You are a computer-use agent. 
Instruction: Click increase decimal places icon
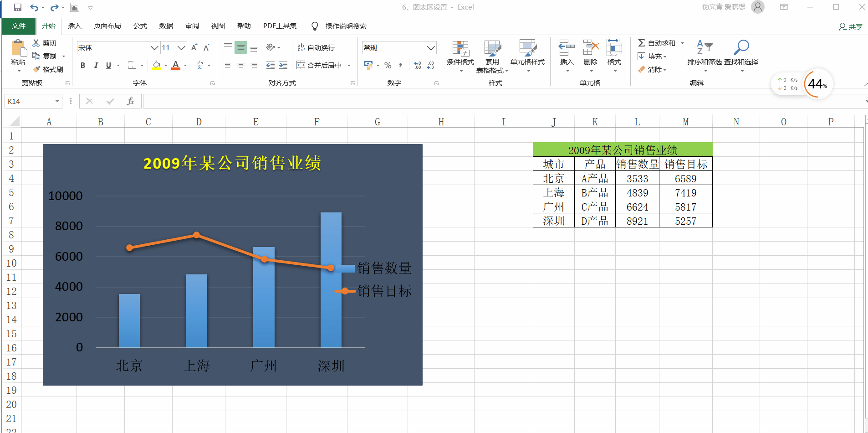pos(418,65)
